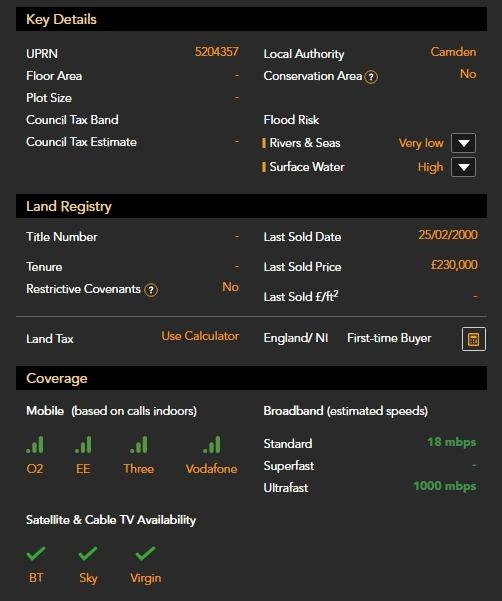This screenshot has height=601, width=502.
Task: Click the BT availability checkmark
Action: tap(36, 553)
